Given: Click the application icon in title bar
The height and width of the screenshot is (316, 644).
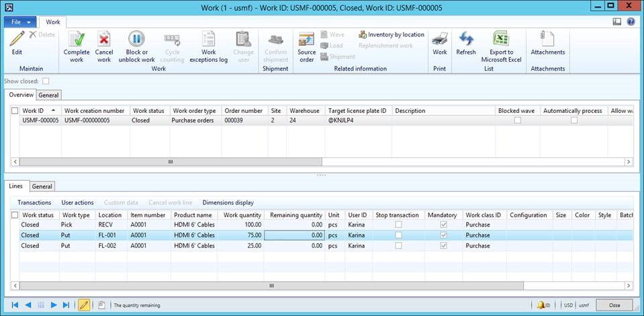Looking at the screenshot, I should pyautogui.click(x=8, y=7).
